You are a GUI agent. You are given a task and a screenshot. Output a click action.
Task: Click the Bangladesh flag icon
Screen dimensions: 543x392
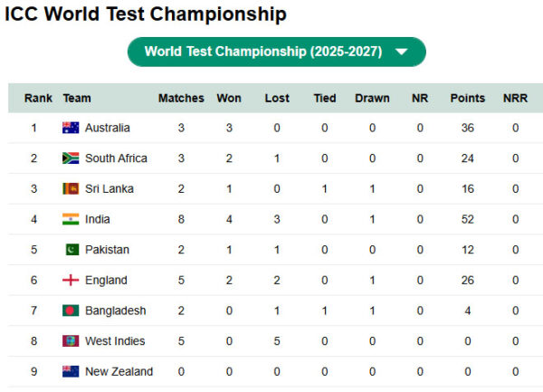pos(71,311)
